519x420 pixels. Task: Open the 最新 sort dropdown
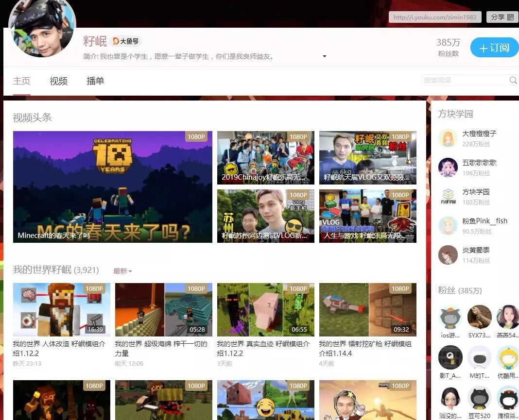click(121, 271)
